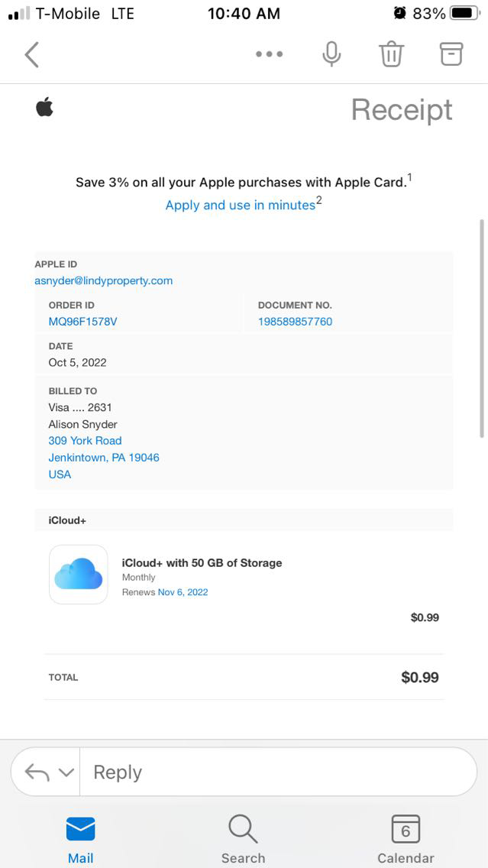Screen dimensions: 488x868
Task: Tap the microphone dictation icon
Action: [331, 54]
